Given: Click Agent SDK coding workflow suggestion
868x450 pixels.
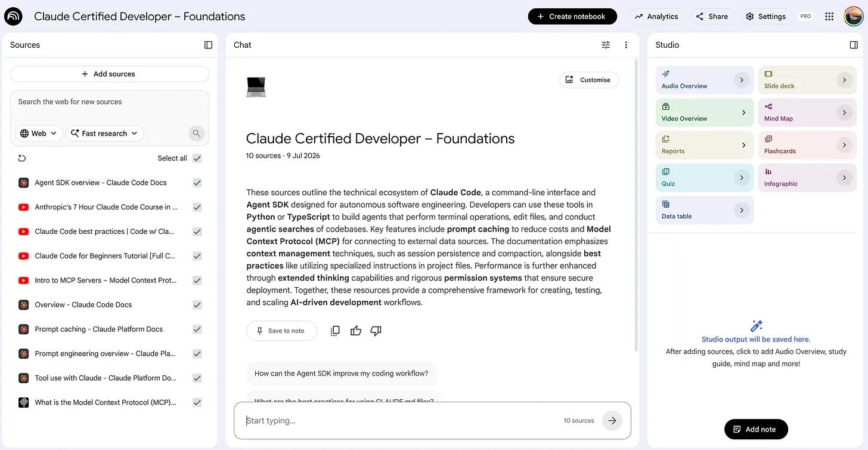Looking at the screenshot, I should [341, 374].
